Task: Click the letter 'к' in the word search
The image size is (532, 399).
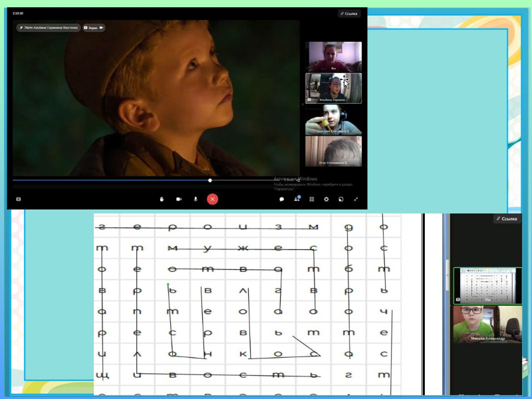Action: tap(243, 354)
